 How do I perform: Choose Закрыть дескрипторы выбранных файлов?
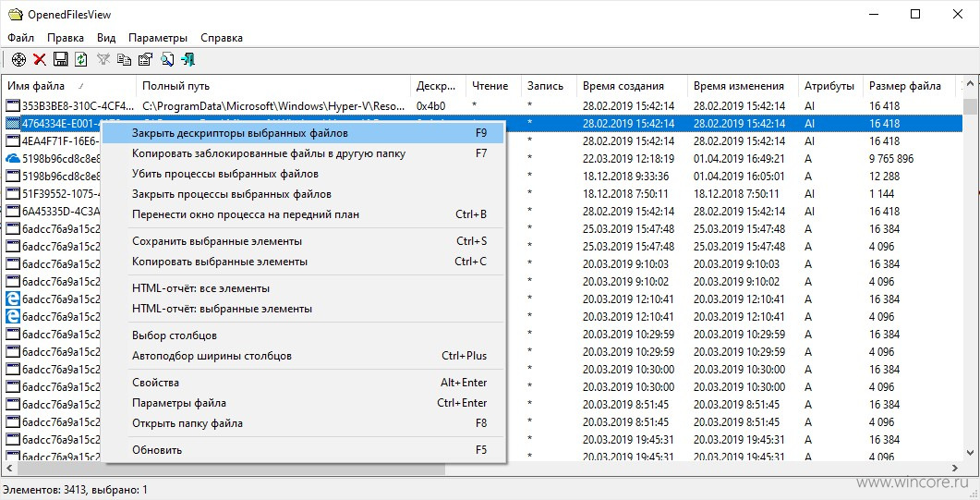click(x=303, y=133)
